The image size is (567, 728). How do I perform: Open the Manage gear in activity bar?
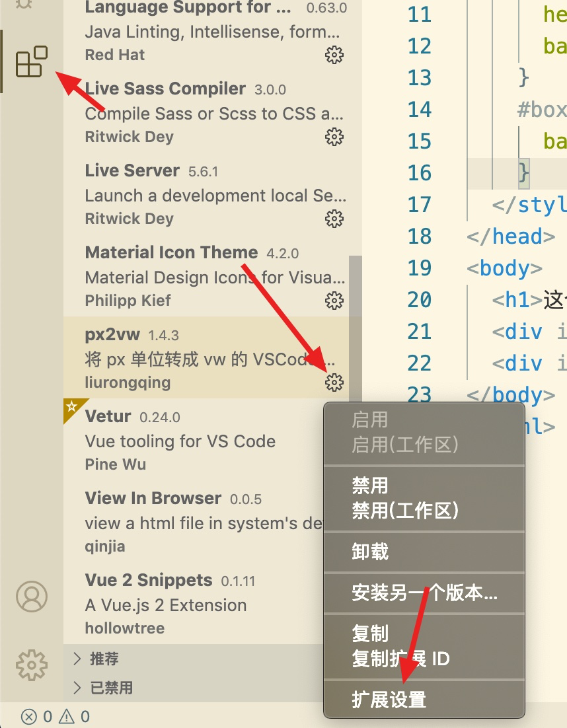tap(32, 665)
